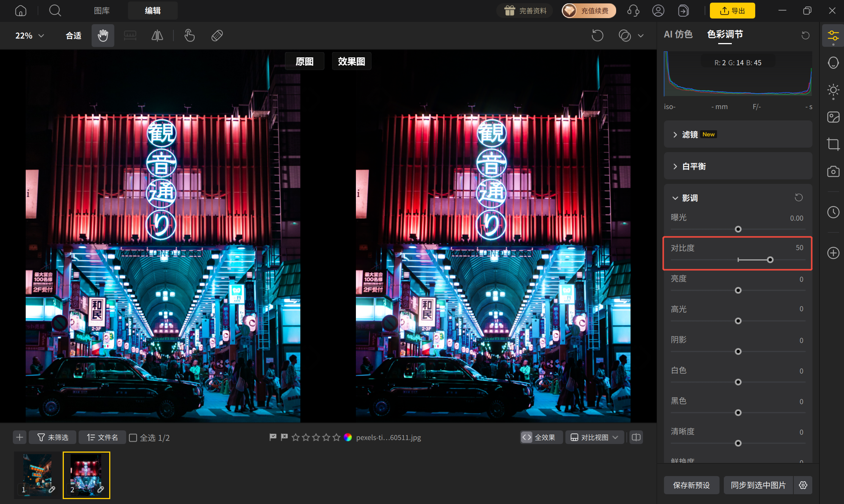Open the crop tool in sidebar
This screenshot has width=844, height=504.
[833, 144]
